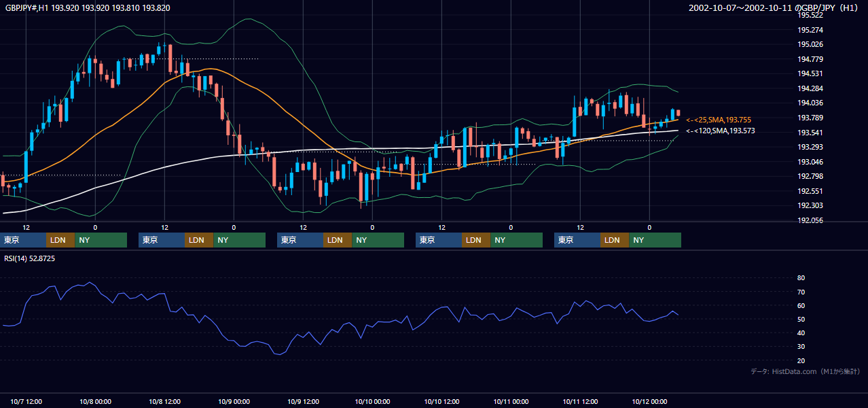Select the 10/8 00:00 time axis label
This screenshot has width=868, height=408.
tap(95, 401)
